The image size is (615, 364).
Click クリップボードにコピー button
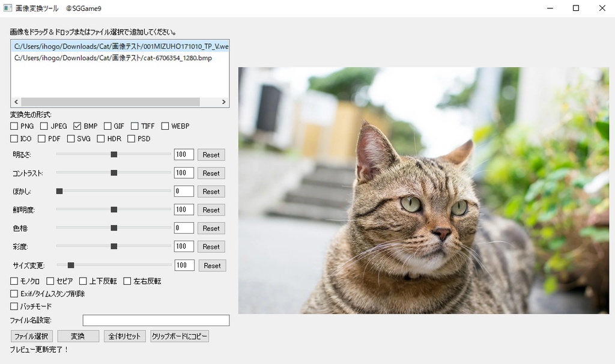(180, 336)
